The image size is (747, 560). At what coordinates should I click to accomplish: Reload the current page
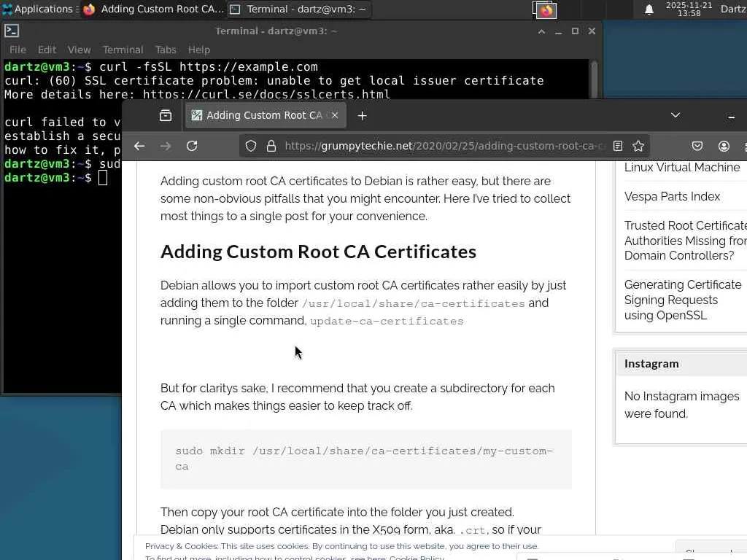(192, 146)
